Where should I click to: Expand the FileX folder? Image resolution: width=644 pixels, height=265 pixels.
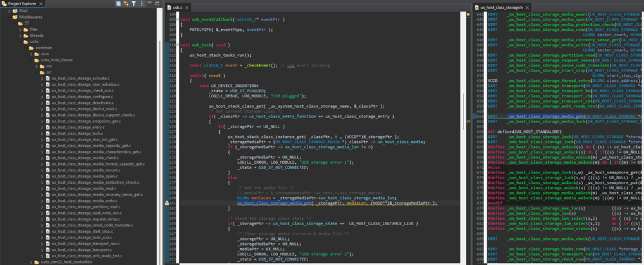pos(10,11)
